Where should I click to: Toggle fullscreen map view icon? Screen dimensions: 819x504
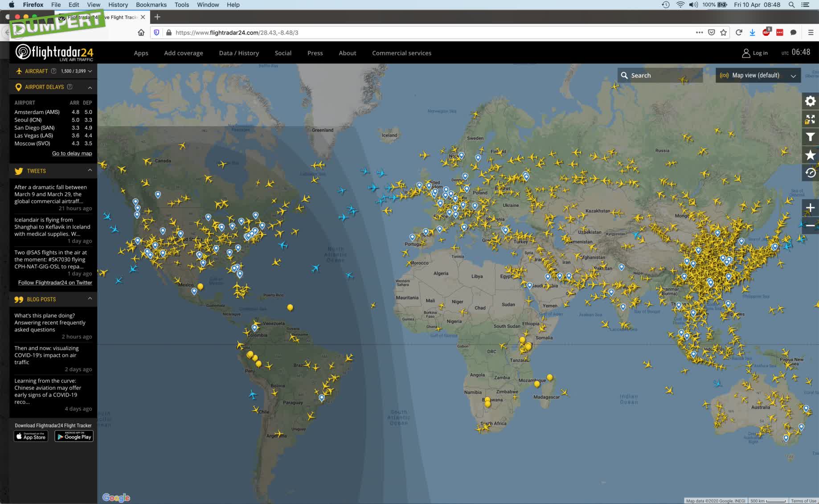tap(810, 119)
